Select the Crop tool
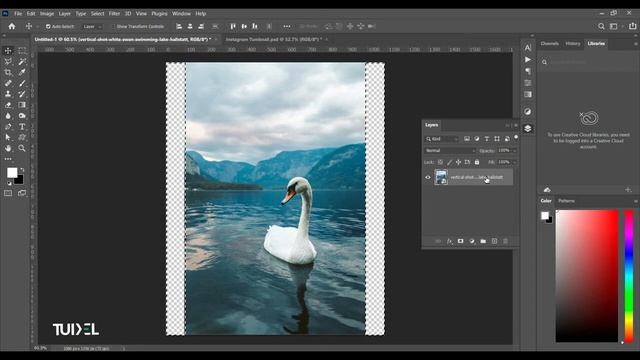Image resolution: width=640 pixels, height=360 pixels. pos(8,73)
